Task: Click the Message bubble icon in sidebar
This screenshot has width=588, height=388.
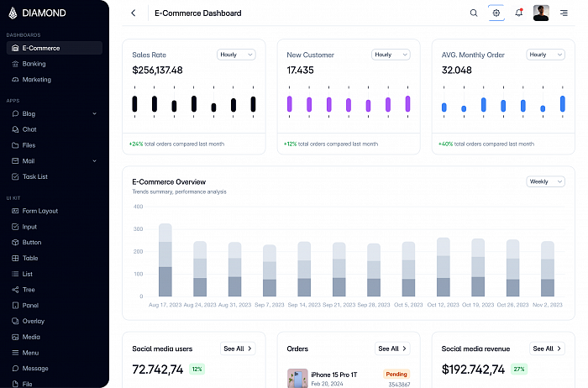Action: [x=15, y=369]
